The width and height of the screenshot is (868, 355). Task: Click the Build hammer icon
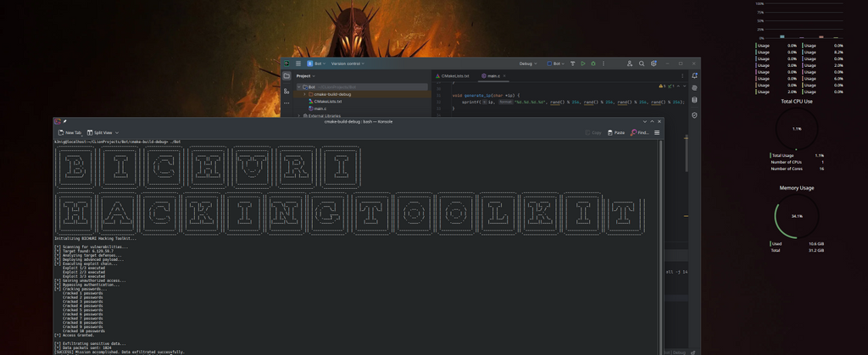[573, 64]
